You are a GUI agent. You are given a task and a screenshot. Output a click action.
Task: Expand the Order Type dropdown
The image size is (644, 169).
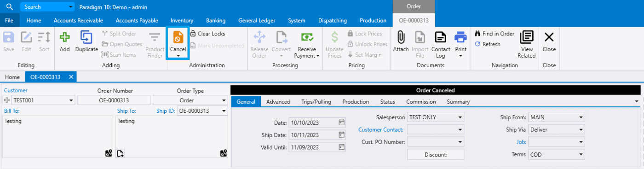pos(224,100)
